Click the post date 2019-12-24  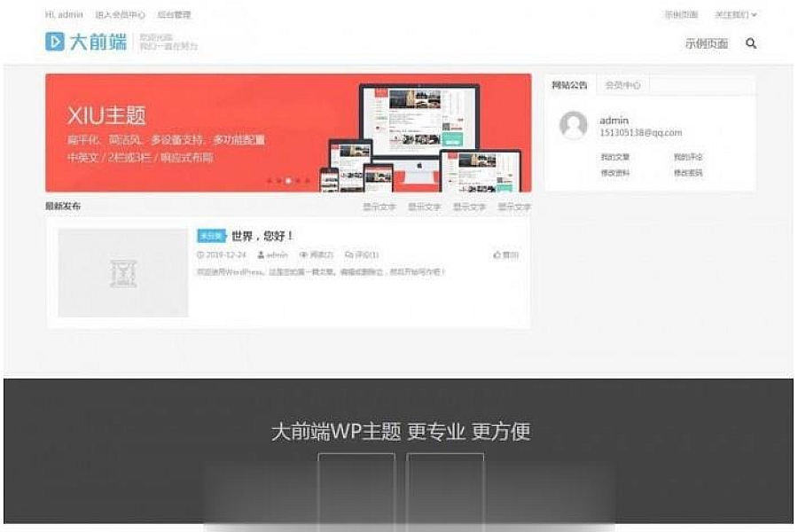(222, 254)
